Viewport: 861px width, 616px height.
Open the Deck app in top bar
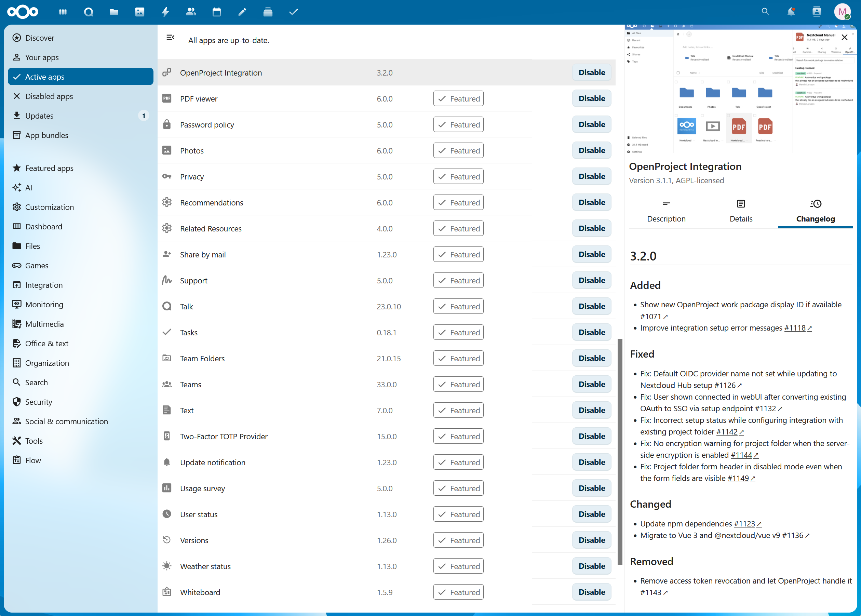click(x=268, y=12)
